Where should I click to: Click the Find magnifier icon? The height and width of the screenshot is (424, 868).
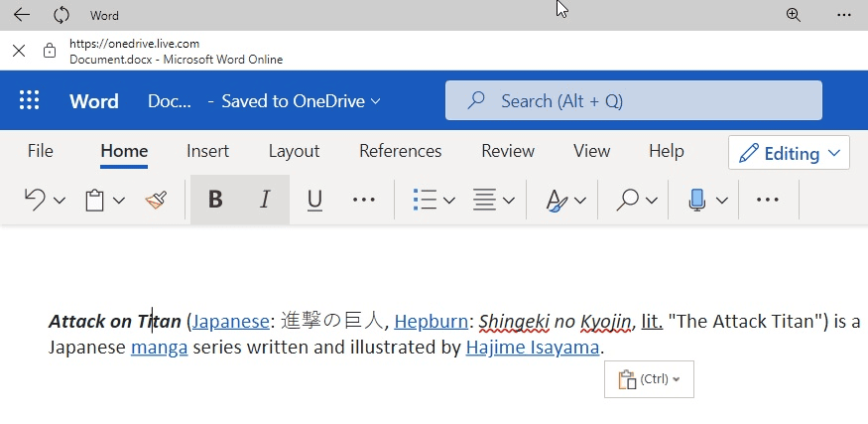[627, 200]
